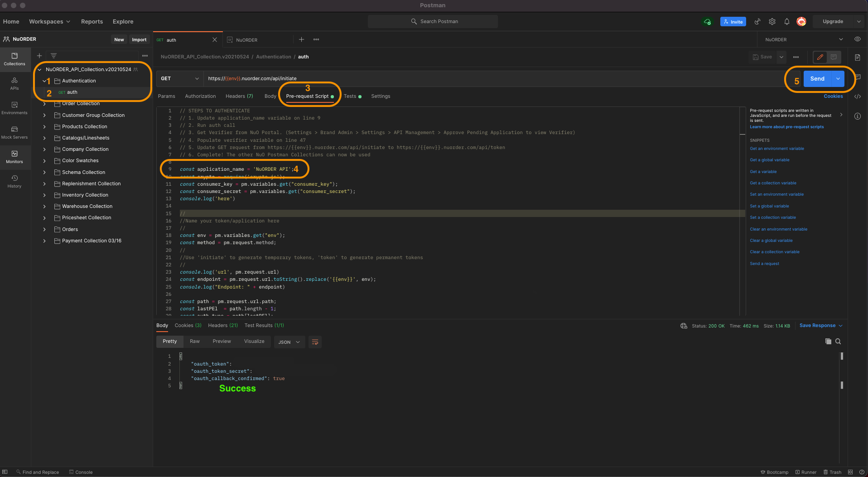The height and width of the screenshot is (477, 868).
Task: Open the History sidebar panel
Action: click(14, 181)
